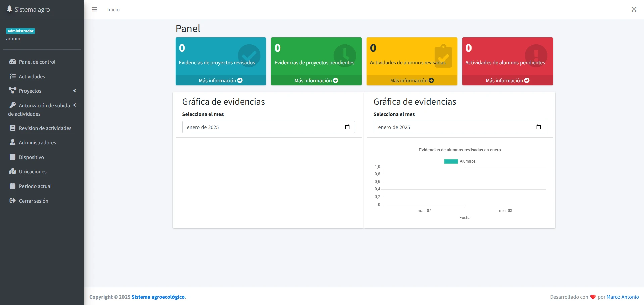Click the mar. 07 axis label
The image size is (644, 305).
pyautogui.click(x=424, y=211)
